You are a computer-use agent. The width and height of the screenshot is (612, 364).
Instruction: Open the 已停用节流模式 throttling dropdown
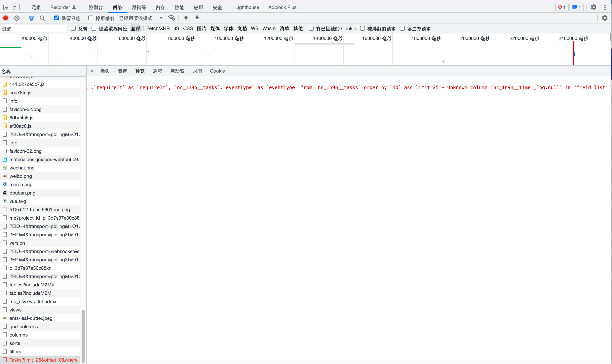point(136,18)
